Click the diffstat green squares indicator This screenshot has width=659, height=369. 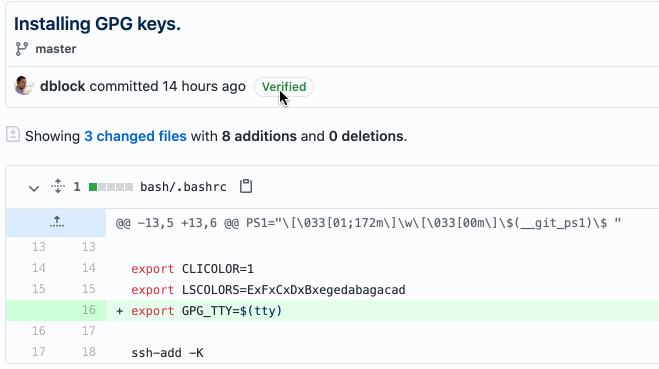click(x=111, y=187)
